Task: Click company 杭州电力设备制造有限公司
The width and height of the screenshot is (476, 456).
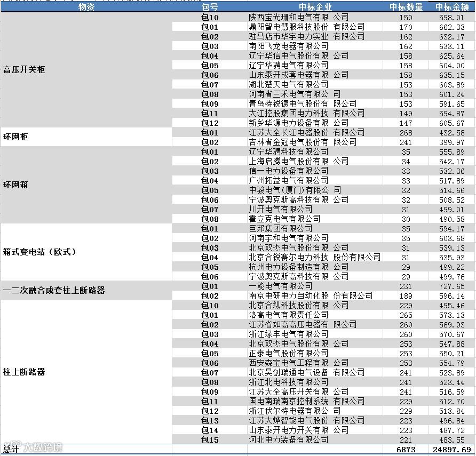Action: click(299, 267)
